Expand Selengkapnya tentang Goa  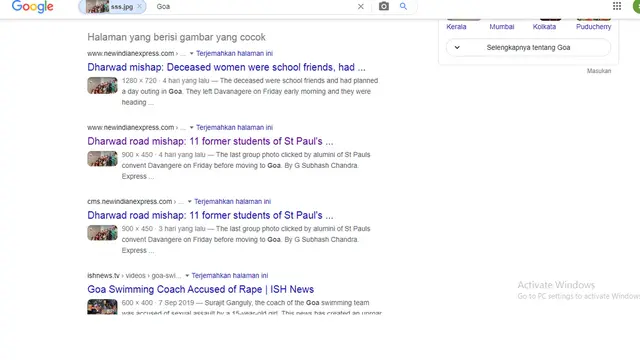(528, 47)
